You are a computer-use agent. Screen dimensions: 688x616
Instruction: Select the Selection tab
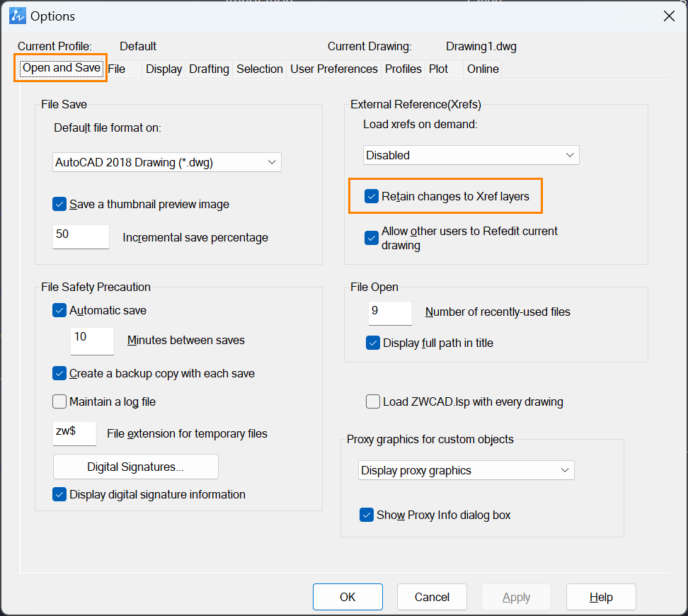259,69
